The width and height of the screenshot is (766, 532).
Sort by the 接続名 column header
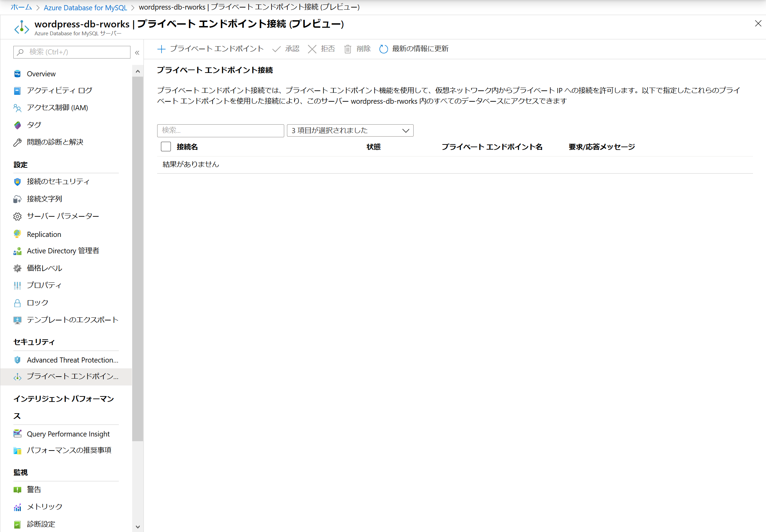187,147
